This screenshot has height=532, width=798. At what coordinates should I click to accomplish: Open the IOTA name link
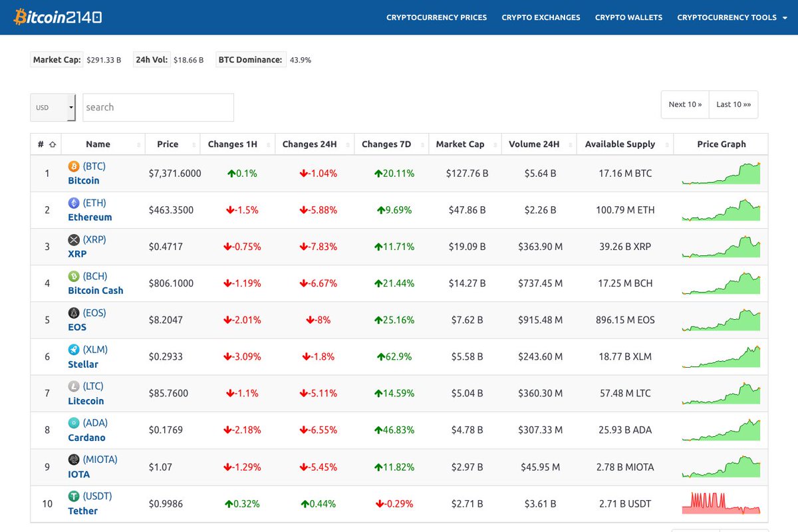[78, 473]
